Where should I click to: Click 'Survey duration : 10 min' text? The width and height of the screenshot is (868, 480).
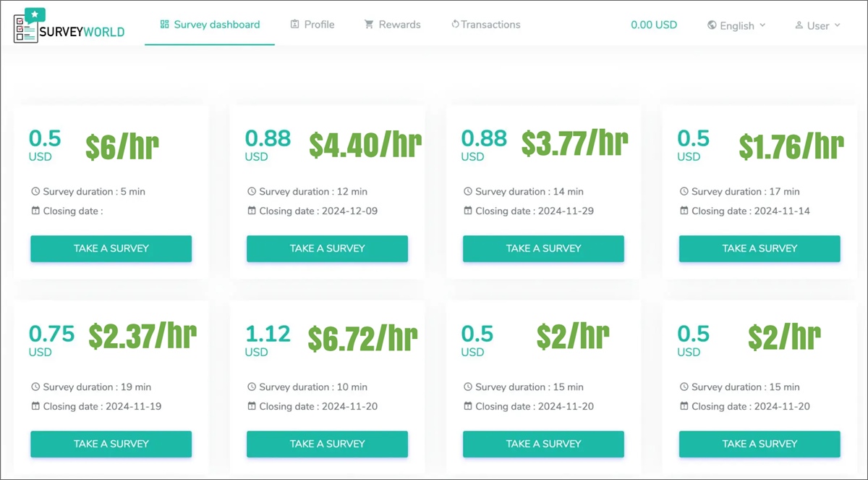point(313,387)
